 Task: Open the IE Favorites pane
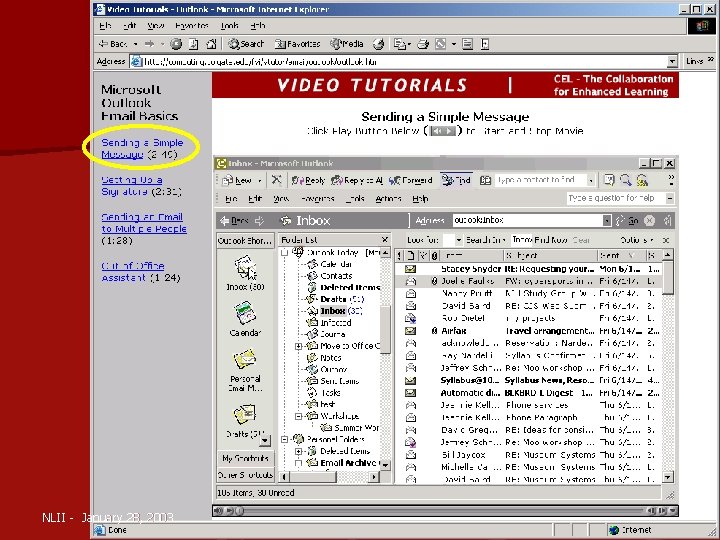coord(298,44)
